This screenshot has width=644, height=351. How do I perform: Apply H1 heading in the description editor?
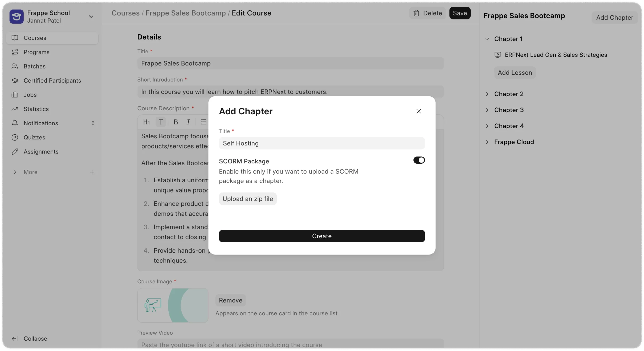(x=146, y=122)
